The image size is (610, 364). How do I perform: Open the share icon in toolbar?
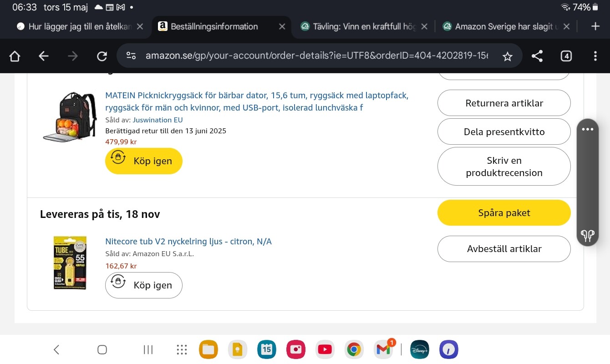click(x=537, y=56)
